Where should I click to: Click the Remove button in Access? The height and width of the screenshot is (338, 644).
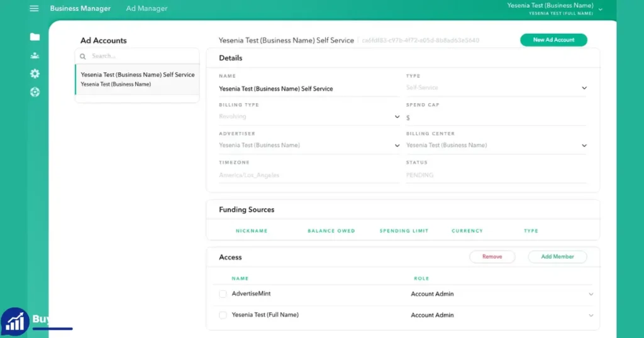(492, 256)
